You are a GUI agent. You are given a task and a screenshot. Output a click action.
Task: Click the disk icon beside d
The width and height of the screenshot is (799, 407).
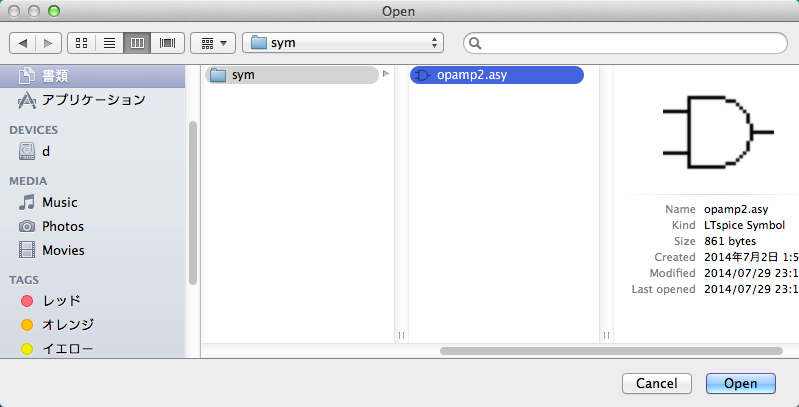point(27,151)
